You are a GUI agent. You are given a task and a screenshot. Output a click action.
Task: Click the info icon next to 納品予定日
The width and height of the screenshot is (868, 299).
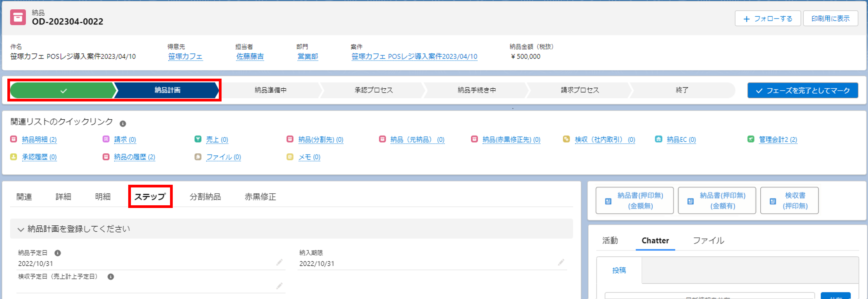(x=58, y=253)
